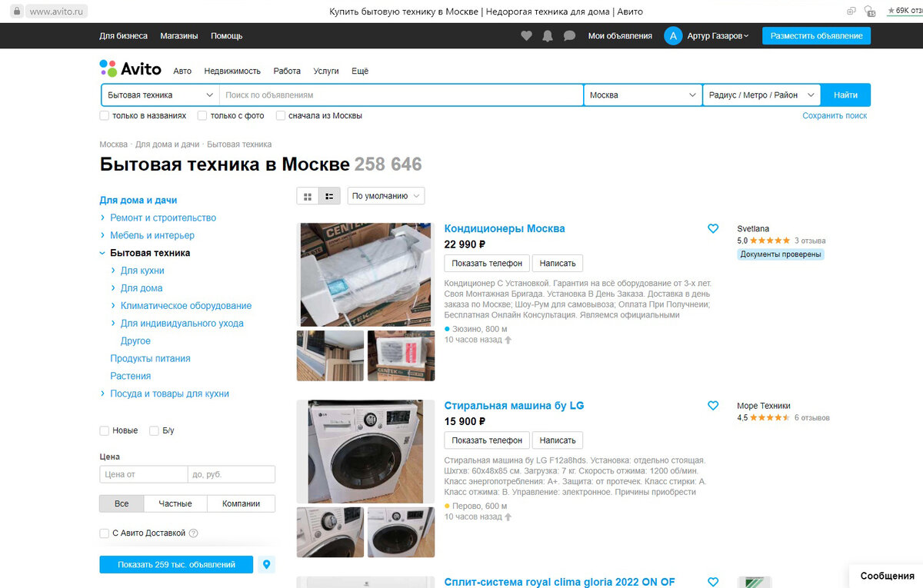The height and width of the screenshot is (588, 923).
Task: Open Svetlana seller profile
Action: click(753, 229)
